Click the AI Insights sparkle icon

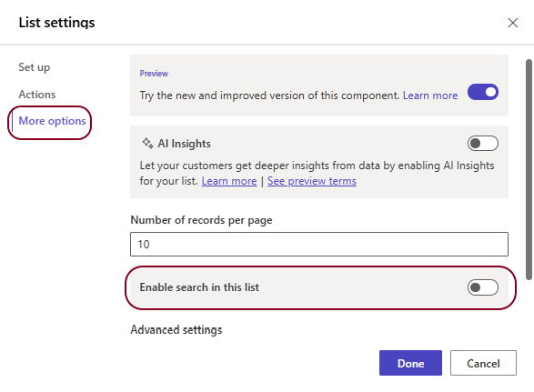coord(147,143)
